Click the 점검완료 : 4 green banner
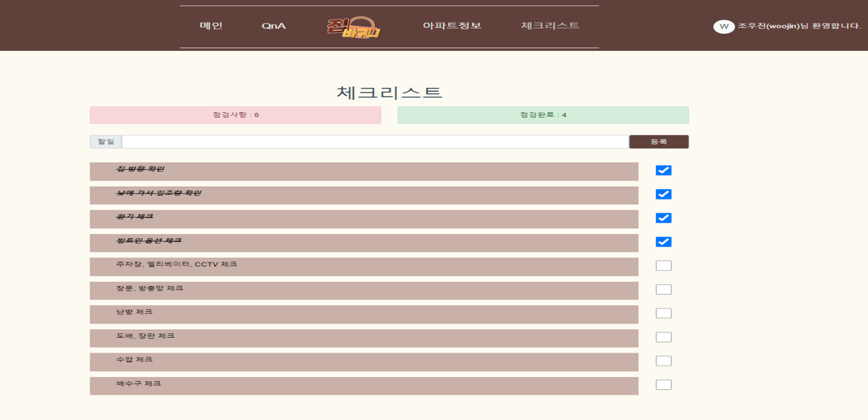This screenshot has height=420, width=868. click(x=543, y=115)
